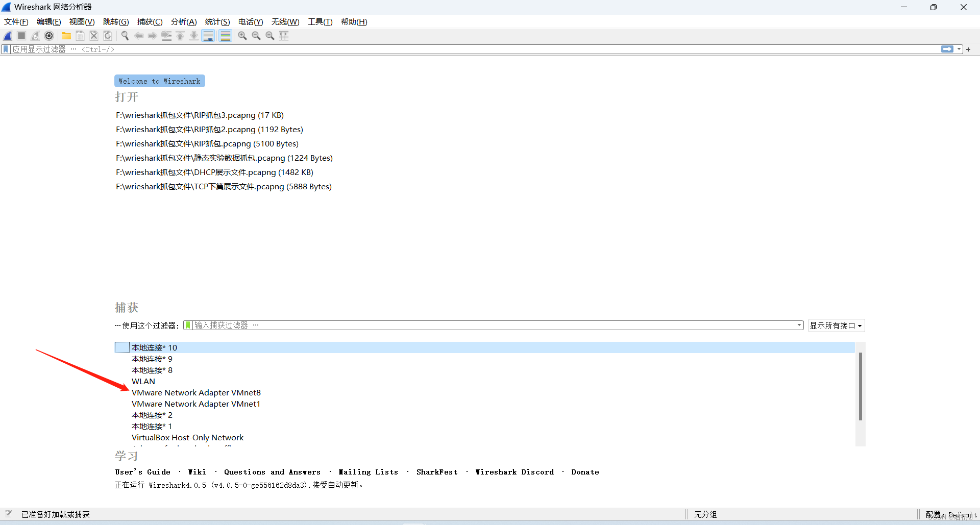Image resolution: width=980 pixels, height=525 pixels.
Task: Open the 跳转(G) menu
Action: 116,22
